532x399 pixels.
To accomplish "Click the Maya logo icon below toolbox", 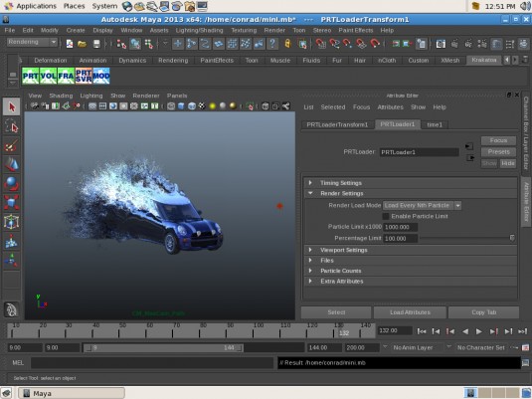I will click(x=12, y=309).
